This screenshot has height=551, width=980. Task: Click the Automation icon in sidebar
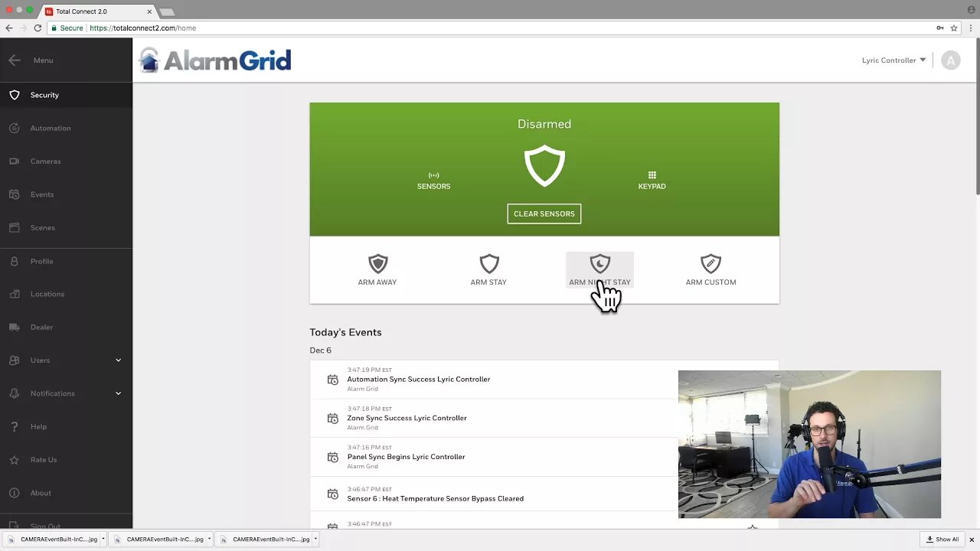point(15,129)
